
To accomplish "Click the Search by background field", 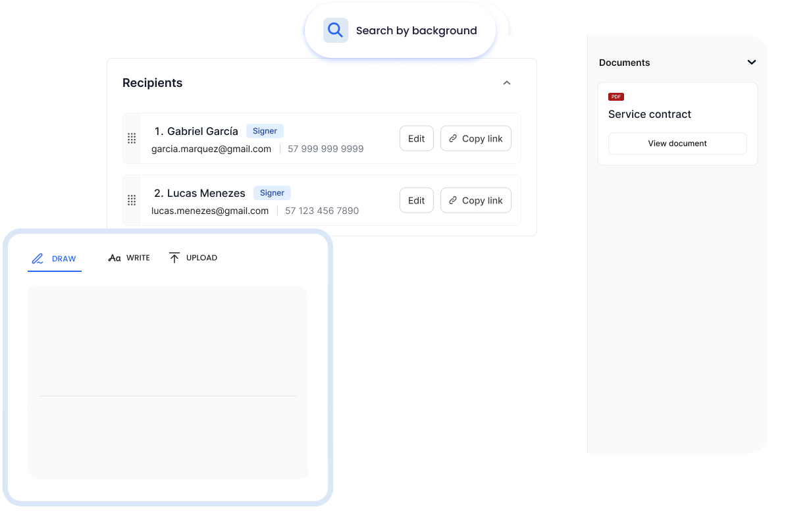I will click(416, 30).
